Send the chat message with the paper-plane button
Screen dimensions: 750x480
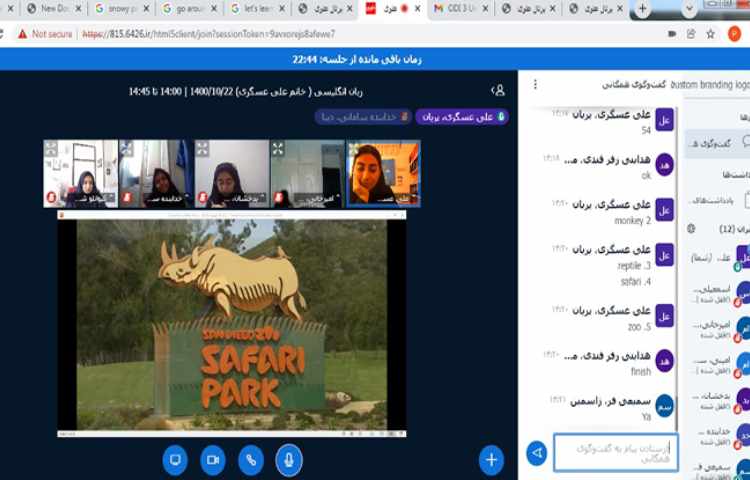pyautogui.click(x=537, y=453)
